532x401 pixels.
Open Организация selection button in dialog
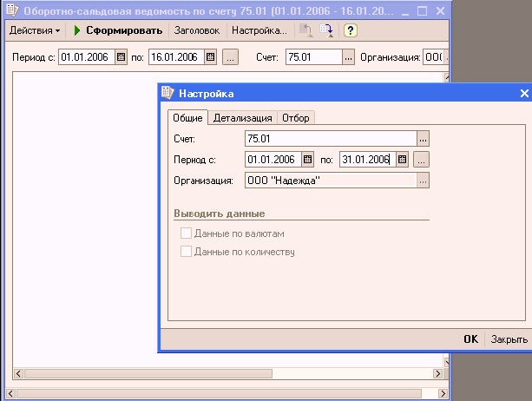pos(424,181)
